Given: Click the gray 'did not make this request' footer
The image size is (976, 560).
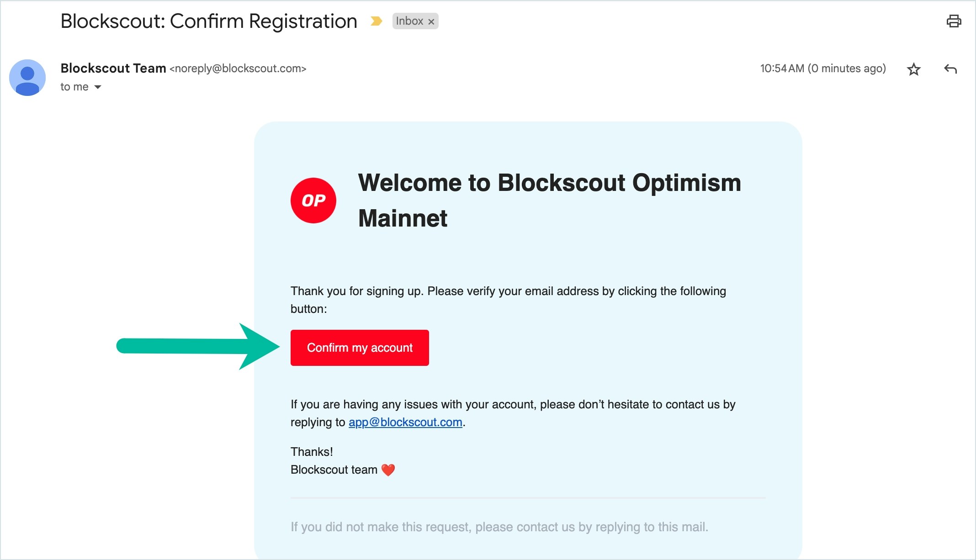Looking at the screenshot, I should point(499,527).
